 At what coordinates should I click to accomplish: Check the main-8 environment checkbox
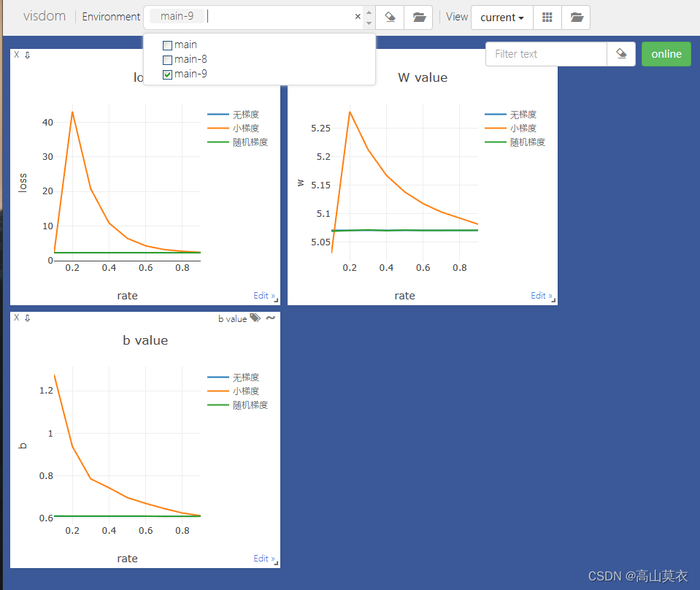(167, 60)
